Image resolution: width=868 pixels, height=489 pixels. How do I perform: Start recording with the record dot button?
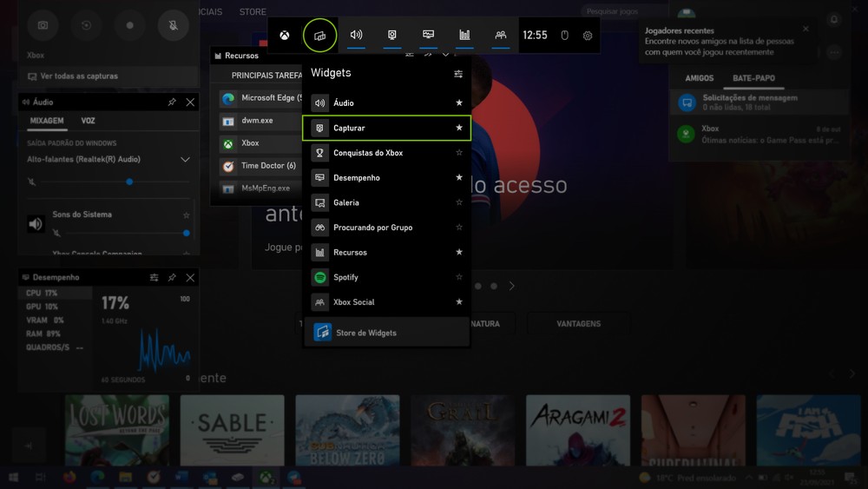[x=130, y=25]
